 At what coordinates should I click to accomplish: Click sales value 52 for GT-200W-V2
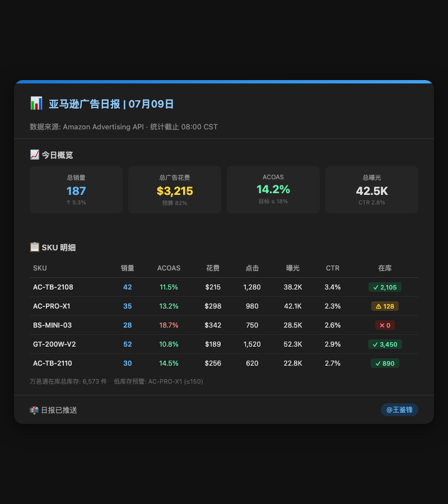point(128,344)
